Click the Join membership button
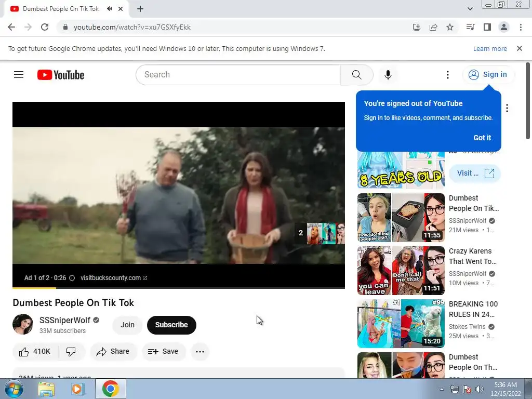Image resolution: width=532 pixels, height=399 pixels. point(127,325)
